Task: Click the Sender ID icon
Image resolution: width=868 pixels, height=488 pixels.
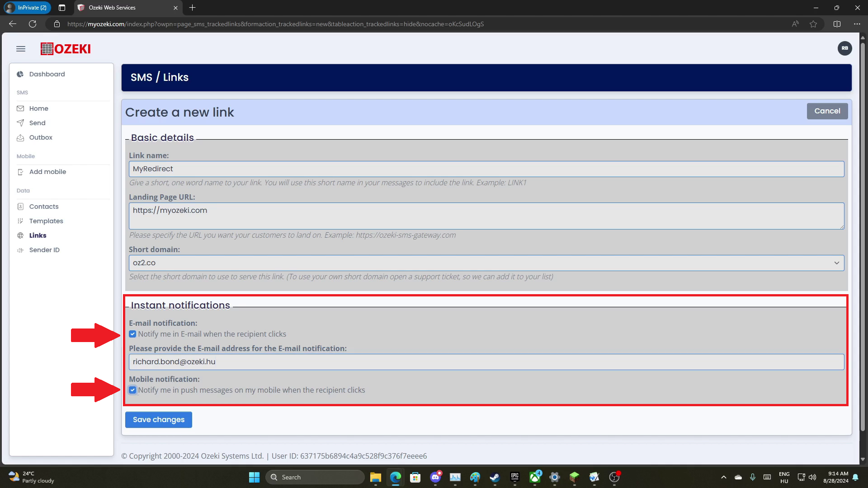Action: tap(20, 250)
